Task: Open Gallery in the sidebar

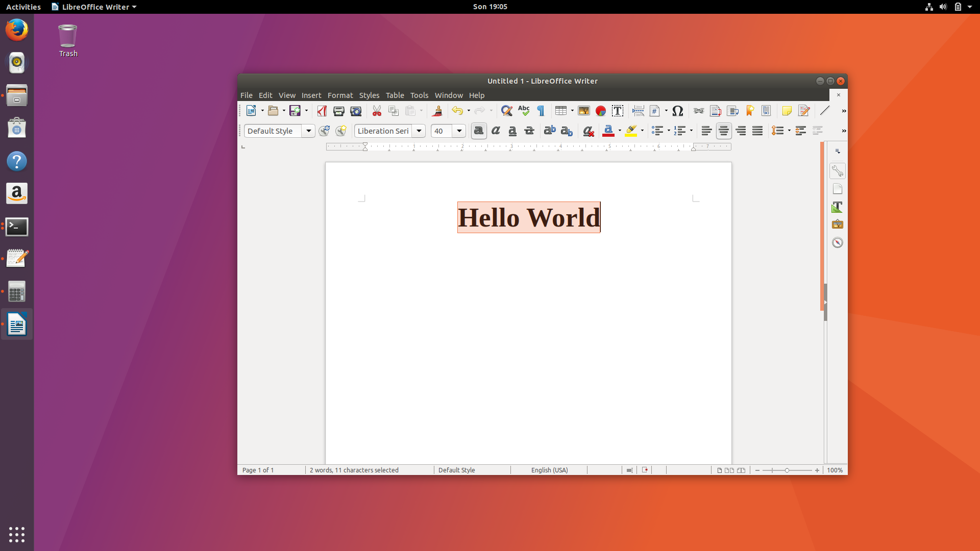Action: (x=837, y=224)
